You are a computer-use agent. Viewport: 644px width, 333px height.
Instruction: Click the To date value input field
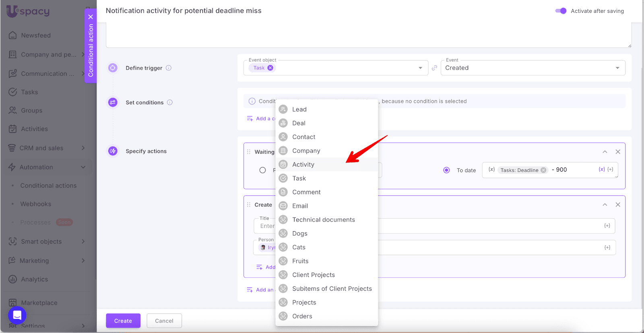576,170
